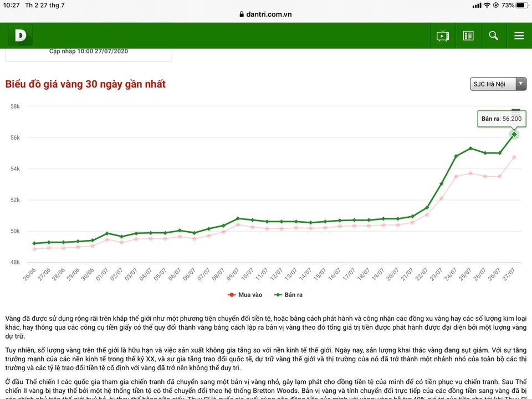Click the 01/07 date label
This screenshot has height=399, width=532.
click(x=102, y=274)
